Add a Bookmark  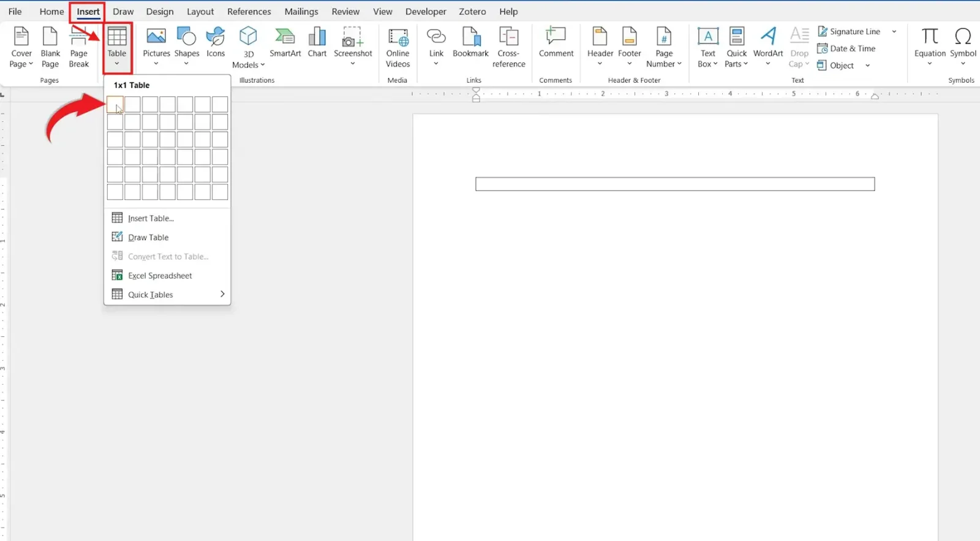471,43
